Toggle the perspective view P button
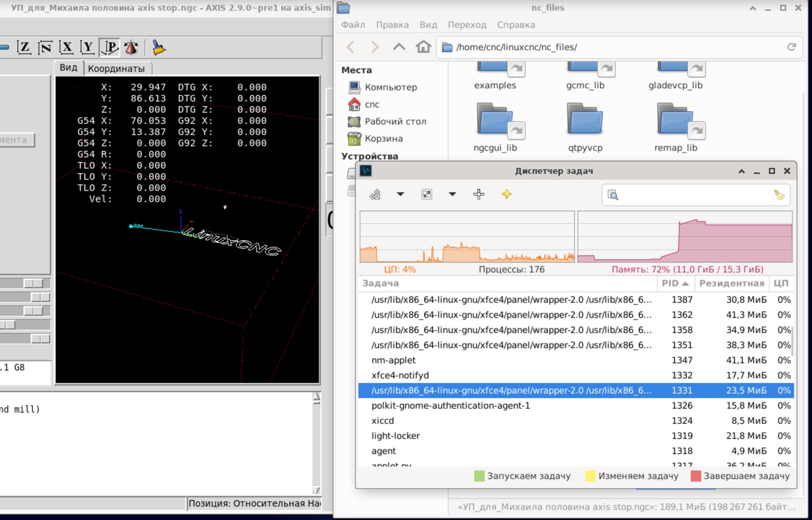This screenshot has width=812, height=520. pos(109,47)
